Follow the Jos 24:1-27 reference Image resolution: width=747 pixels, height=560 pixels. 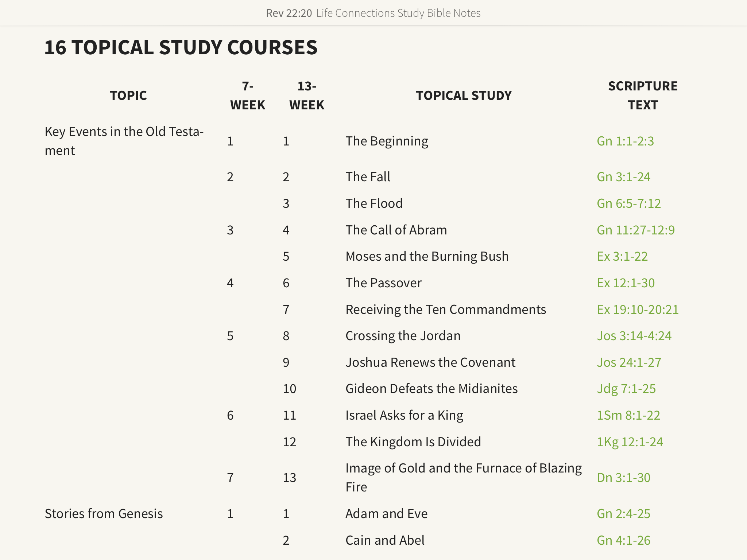[629, 362]
